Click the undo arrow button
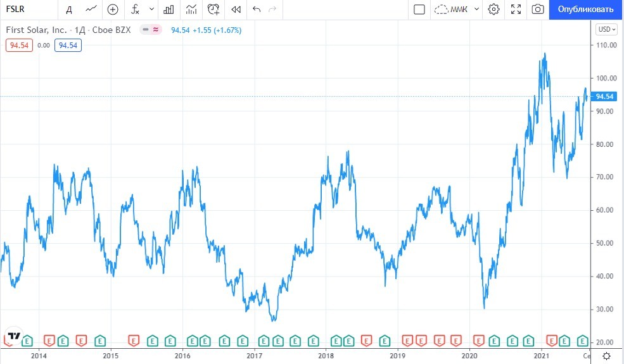Viewport: 624px width, 364px height. coord(256,9)
